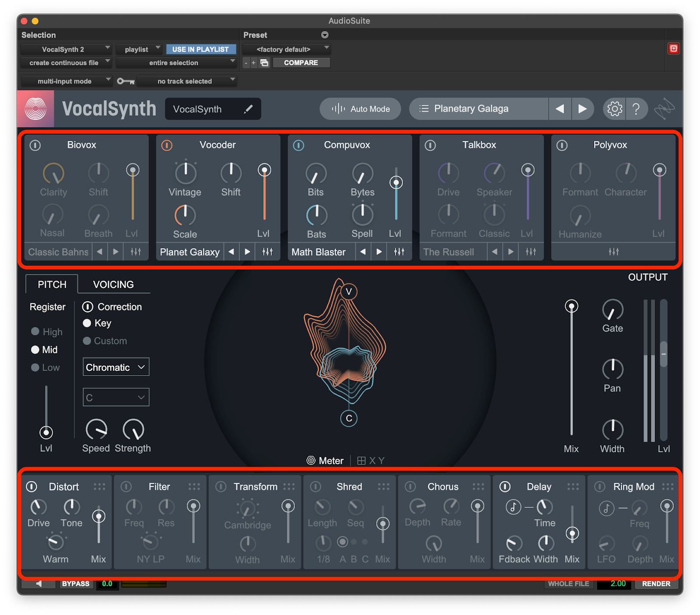The image size is (700, 615).
Task: Click the output Mix slider handle
Action: click(x=571, y=306)
